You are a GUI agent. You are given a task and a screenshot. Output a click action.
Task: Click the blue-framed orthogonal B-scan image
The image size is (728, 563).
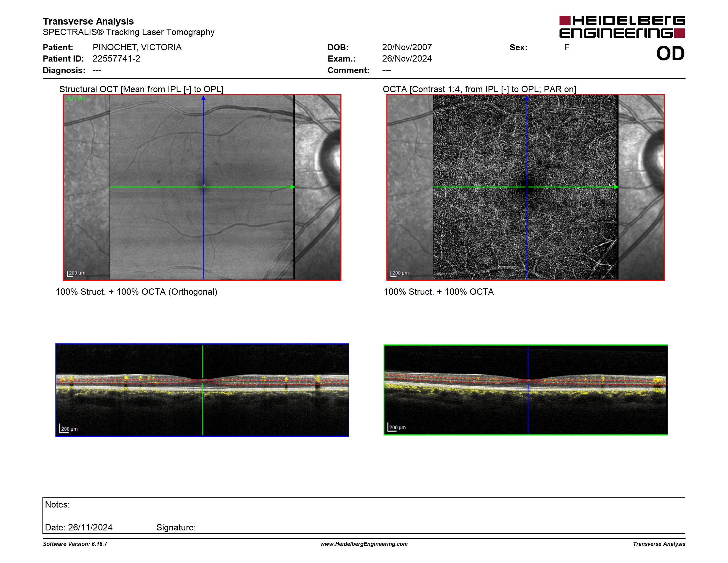tap(202, 390)
